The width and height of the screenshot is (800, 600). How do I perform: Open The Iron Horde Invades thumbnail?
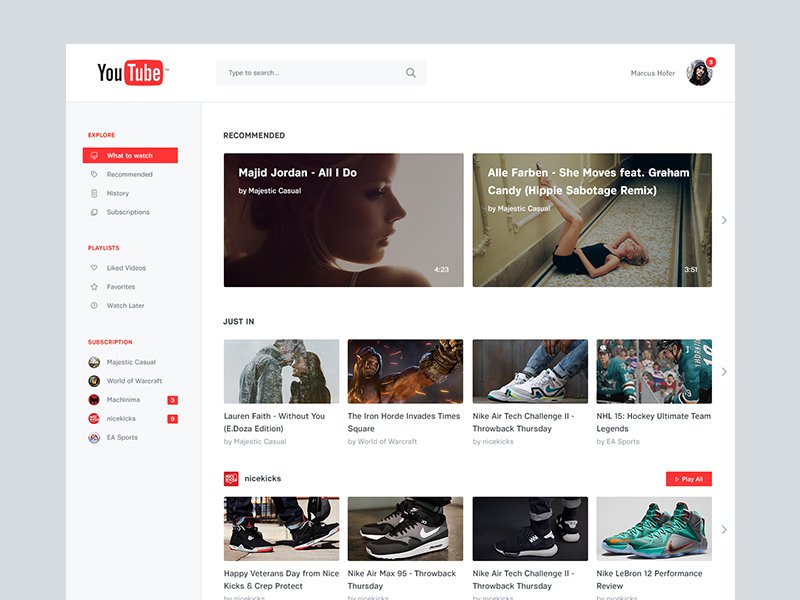pos(406,371)
